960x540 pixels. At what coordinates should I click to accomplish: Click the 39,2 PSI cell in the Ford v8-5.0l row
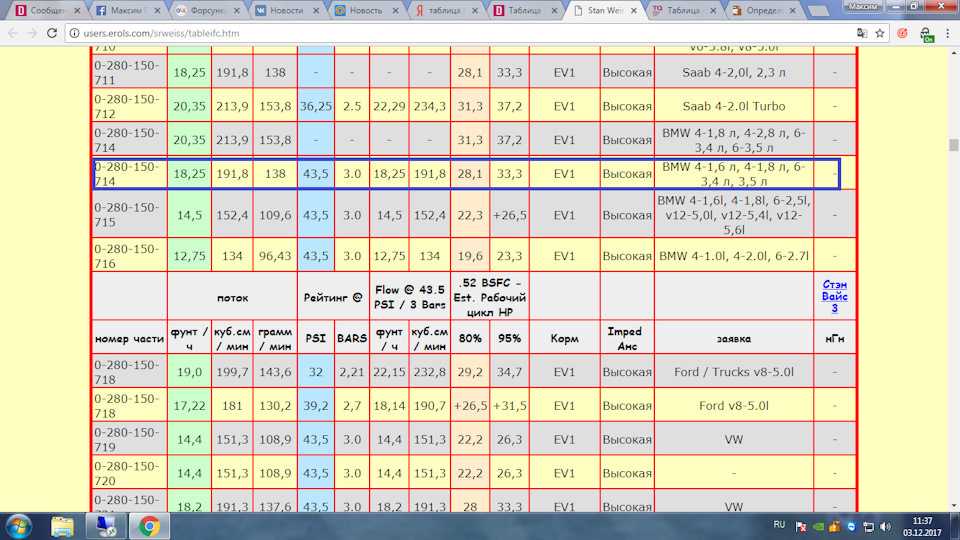point(315,405)
